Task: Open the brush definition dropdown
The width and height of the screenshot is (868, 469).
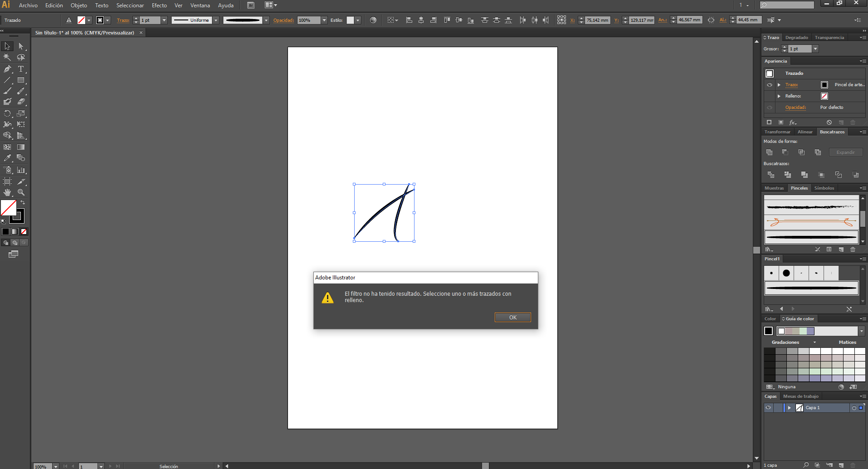Action: pos(266,20)
